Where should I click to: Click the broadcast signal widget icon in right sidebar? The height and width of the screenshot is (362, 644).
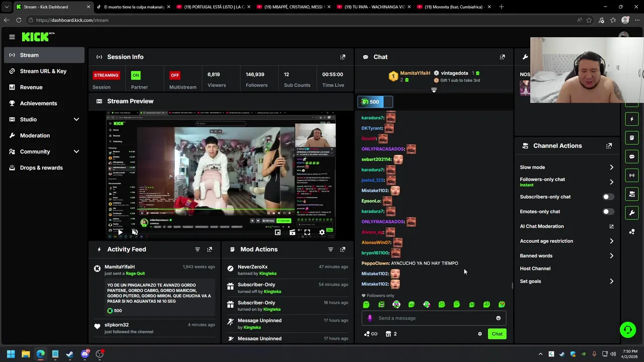[x=632, y=175]
